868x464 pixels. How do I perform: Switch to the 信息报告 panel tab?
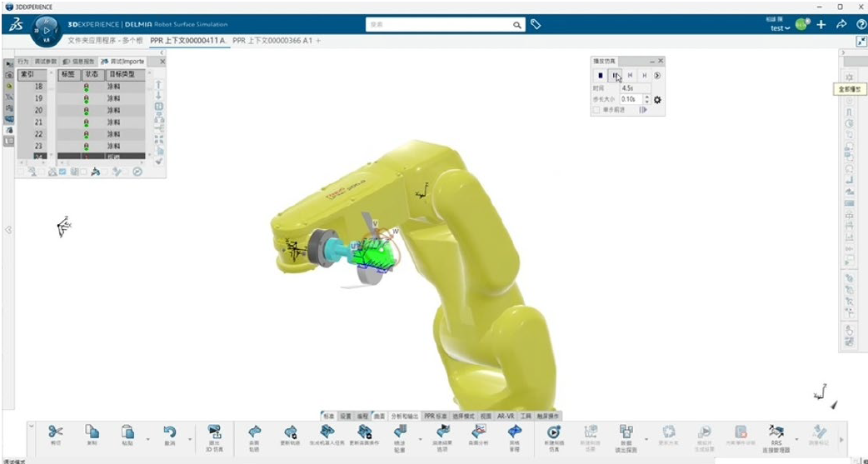[x=80, y=62]
